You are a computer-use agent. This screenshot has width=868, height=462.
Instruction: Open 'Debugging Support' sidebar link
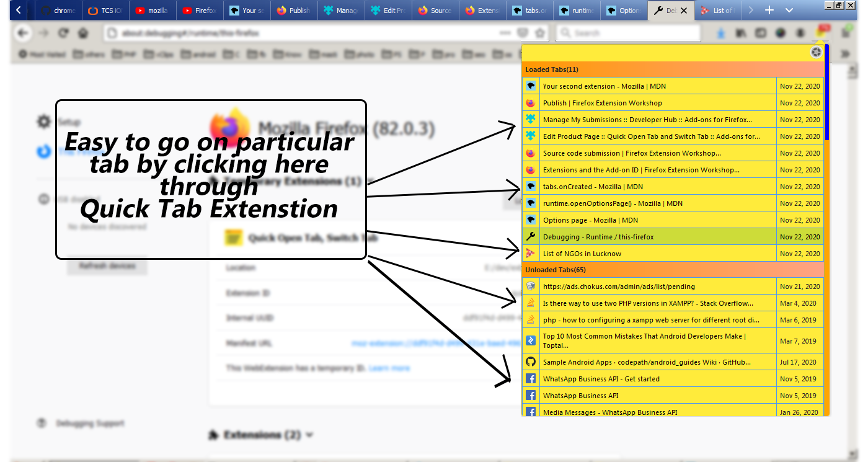(90, 424)
